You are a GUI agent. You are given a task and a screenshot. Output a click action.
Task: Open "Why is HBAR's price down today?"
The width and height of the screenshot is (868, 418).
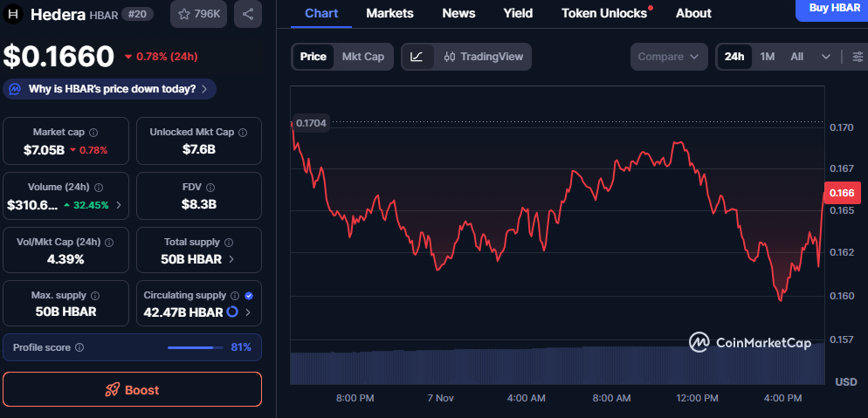tap(111, 89)
